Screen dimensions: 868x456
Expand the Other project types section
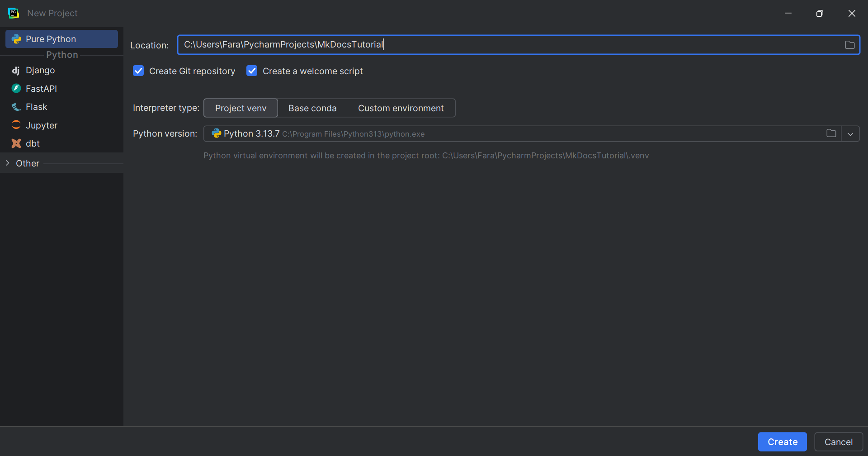coord(8,163)
